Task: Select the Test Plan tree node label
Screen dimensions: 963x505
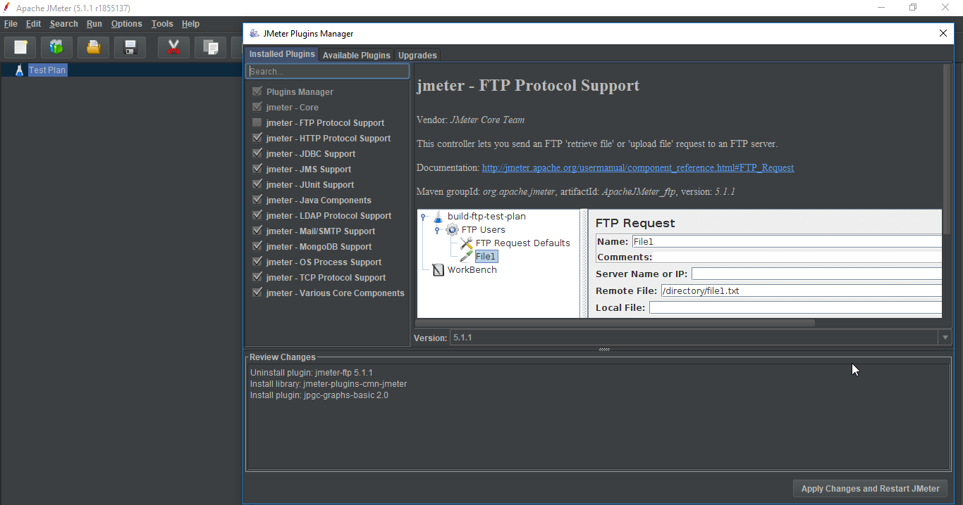Action: (47, 70)
